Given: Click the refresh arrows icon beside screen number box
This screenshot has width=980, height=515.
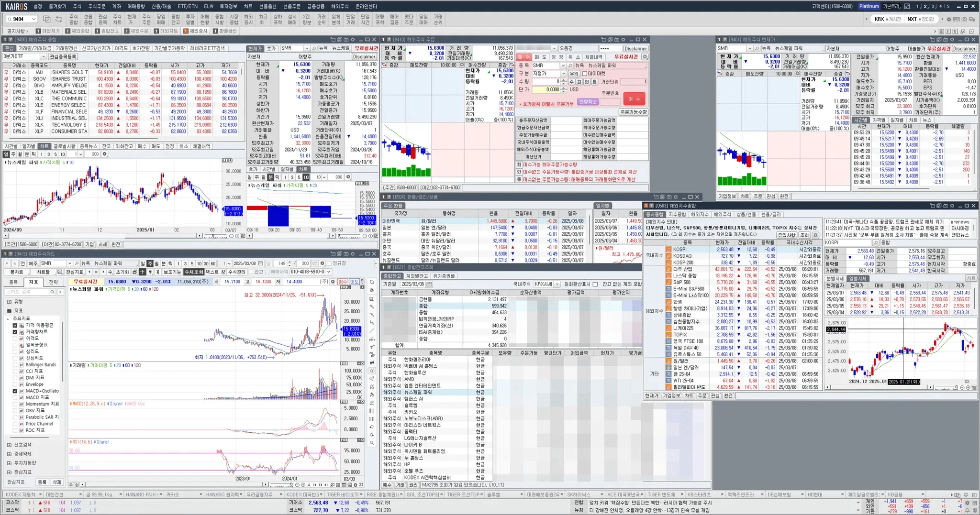Looking at the screenshot, I should pyautogui.click(x=59, y=19).
